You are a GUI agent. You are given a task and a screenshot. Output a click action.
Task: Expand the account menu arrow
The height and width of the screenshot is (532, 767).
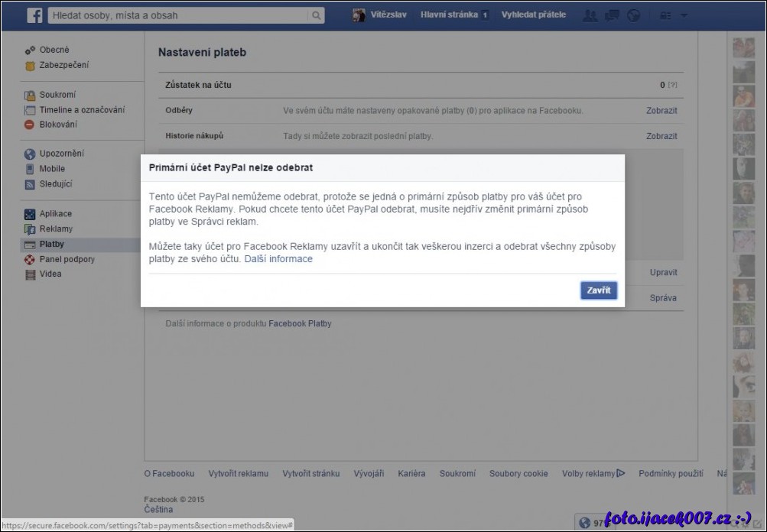pyautogui.click(x=684, y=15)
